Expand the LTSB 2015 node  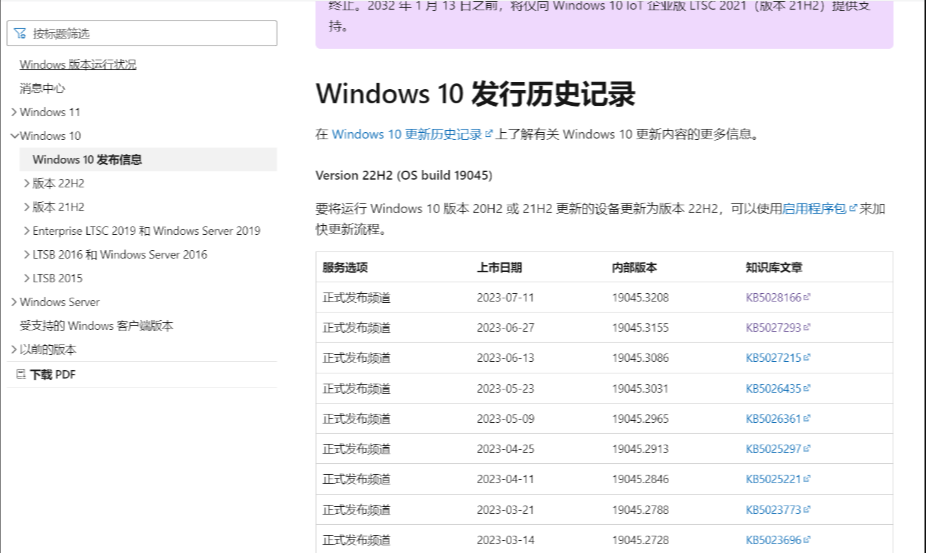pyautogui.click(x=27, y=278)
